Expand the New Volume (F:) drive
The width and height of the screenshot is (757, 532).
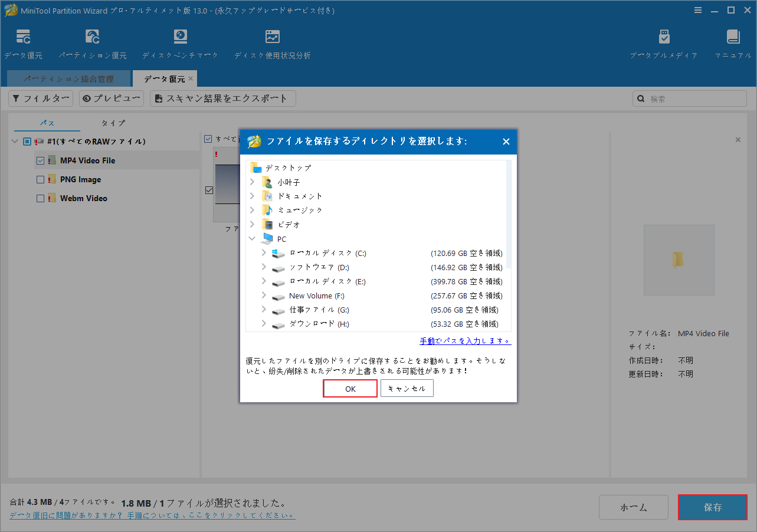(263, 295)
